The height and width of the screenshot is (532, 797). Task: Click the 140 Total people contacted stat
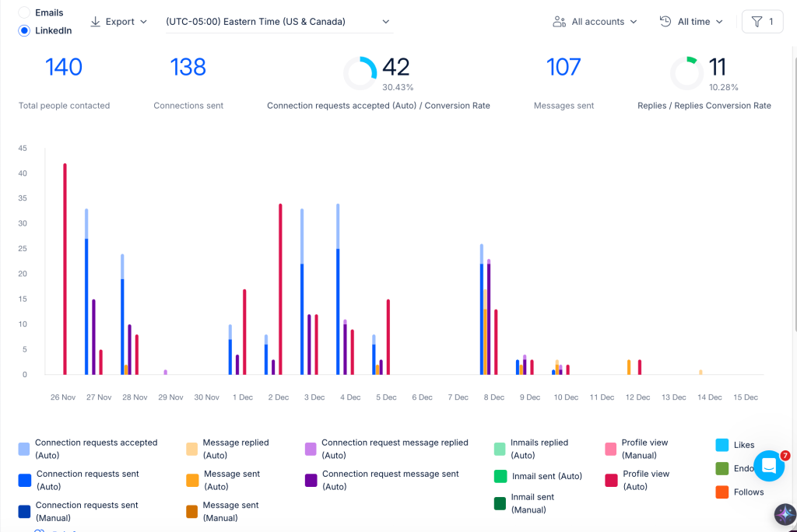[64, 67]
